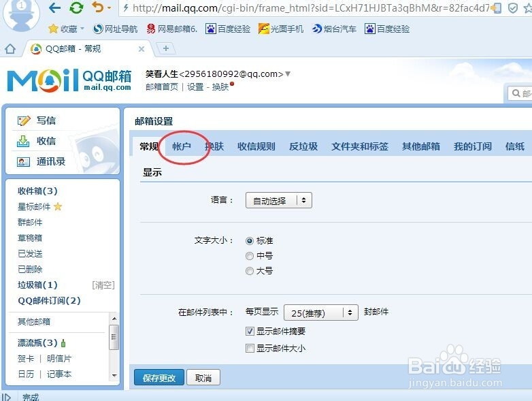Open 已发送 sent folder
Screen dimensions: 532x401
(x=30, y=254)
